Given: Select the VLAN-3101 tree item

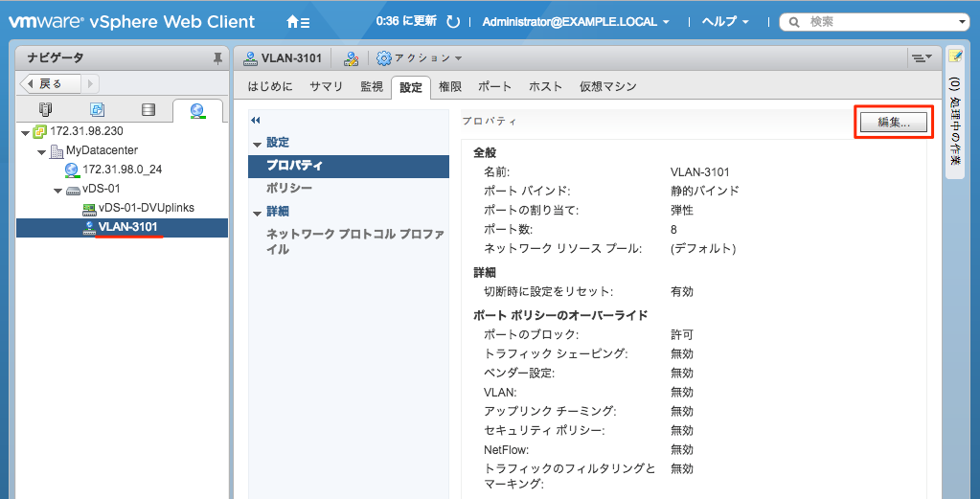Looking at the screenshot, I should (x=123, y=227).
